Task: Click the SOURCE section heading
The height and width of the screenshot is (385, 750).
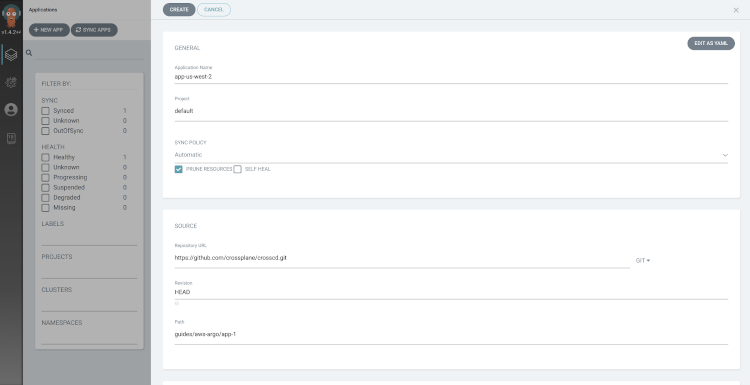Action: click(186, 226)
